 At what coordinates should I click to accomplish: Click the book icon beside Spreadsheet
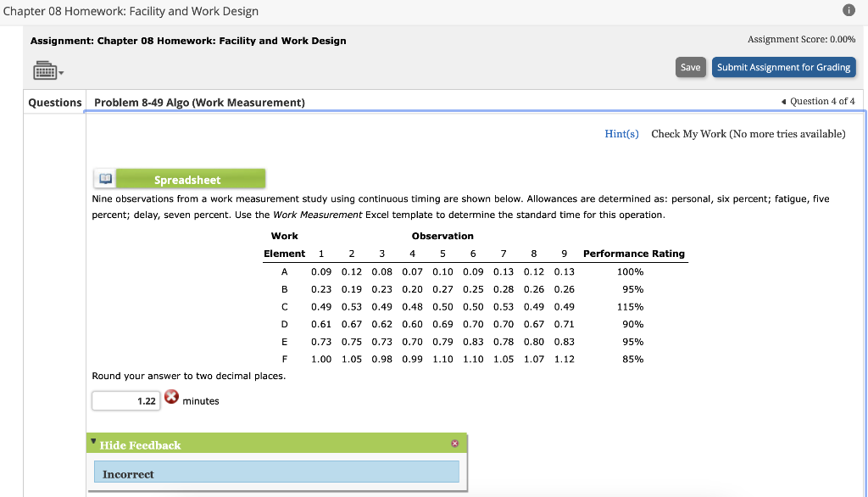pyautogui.click(x=105, y=179)
